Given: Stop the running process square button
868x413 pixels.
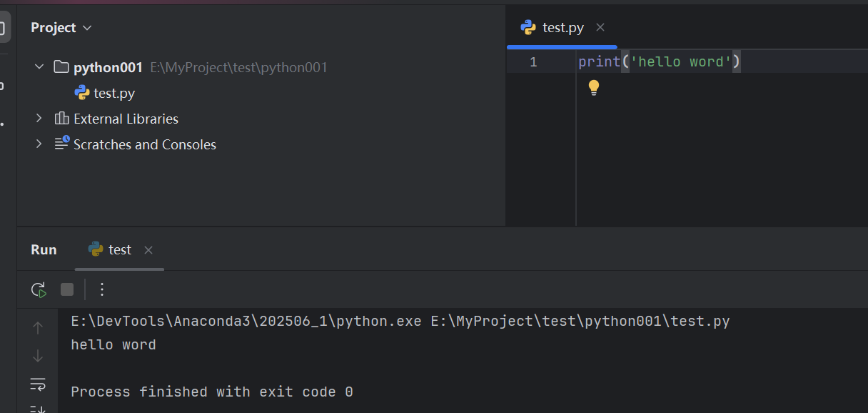Looking at the screenshot, I should (x=67, y=289).
